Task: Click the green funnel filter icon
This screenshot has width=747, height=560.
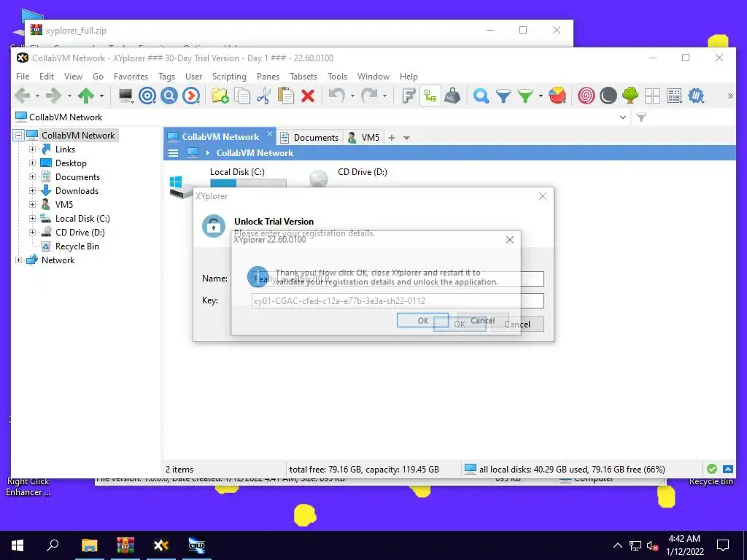Action: tap(525, 96)
